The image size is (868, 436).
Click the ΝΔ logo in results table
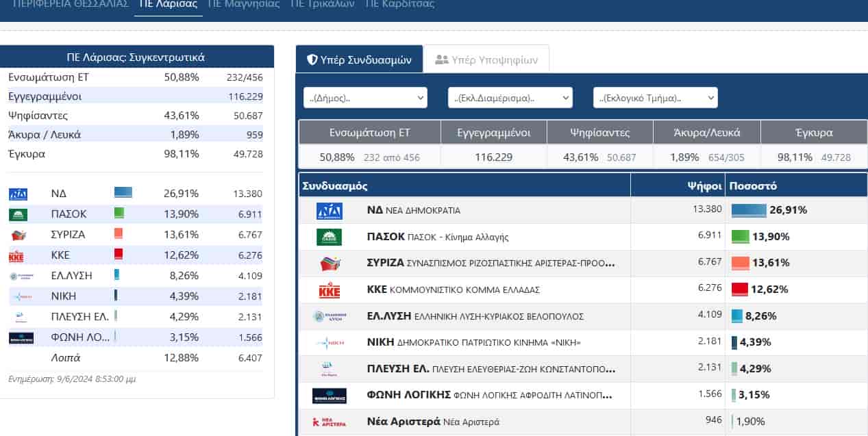pyautogui.click(x=329, y=211)
